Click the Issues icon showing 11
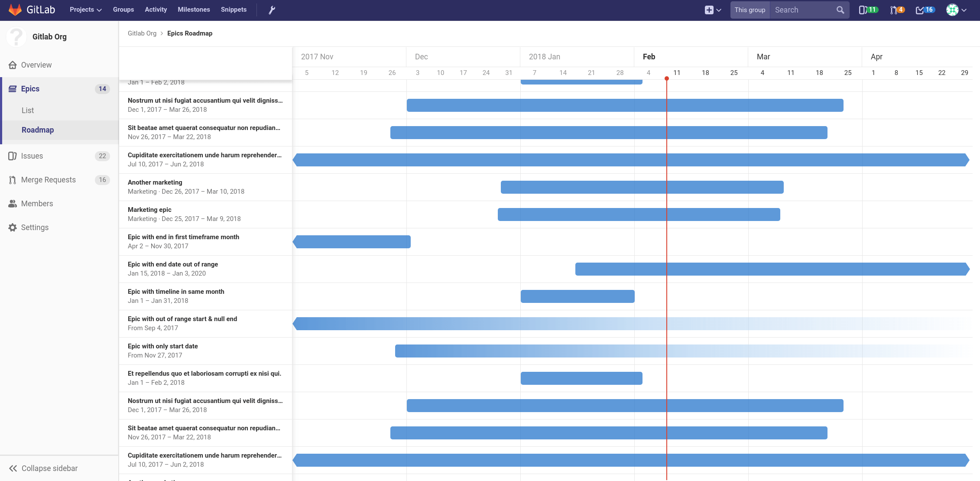This screenshot has height=481, width=980. (x=867, y=10)
